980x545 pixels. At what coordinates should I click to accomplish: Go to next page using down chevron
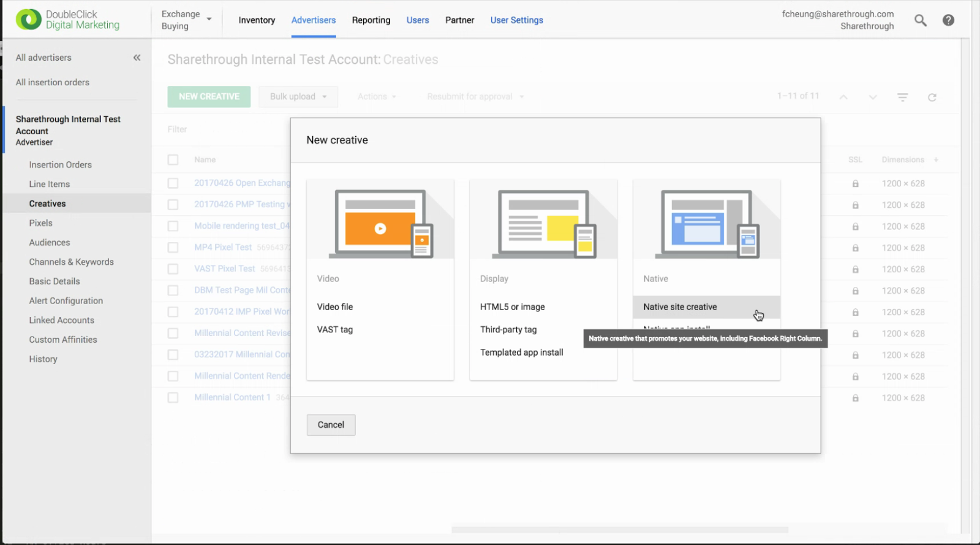pos(873,97)
